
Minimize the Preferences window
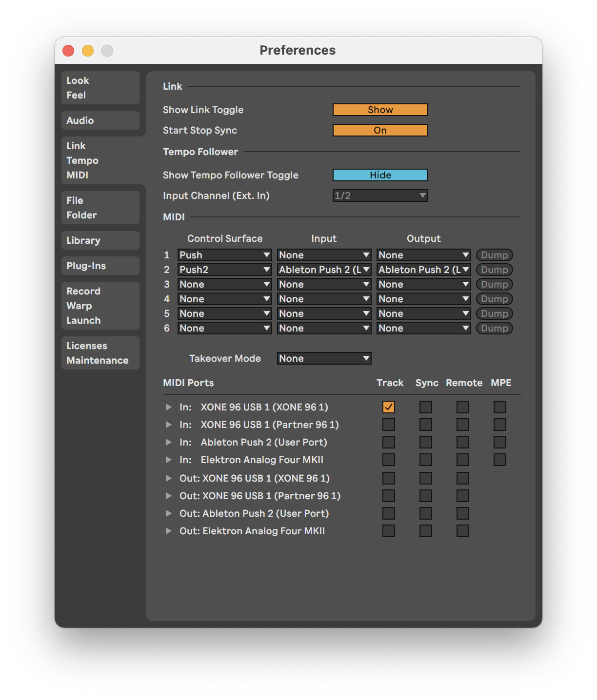(88, 51)
